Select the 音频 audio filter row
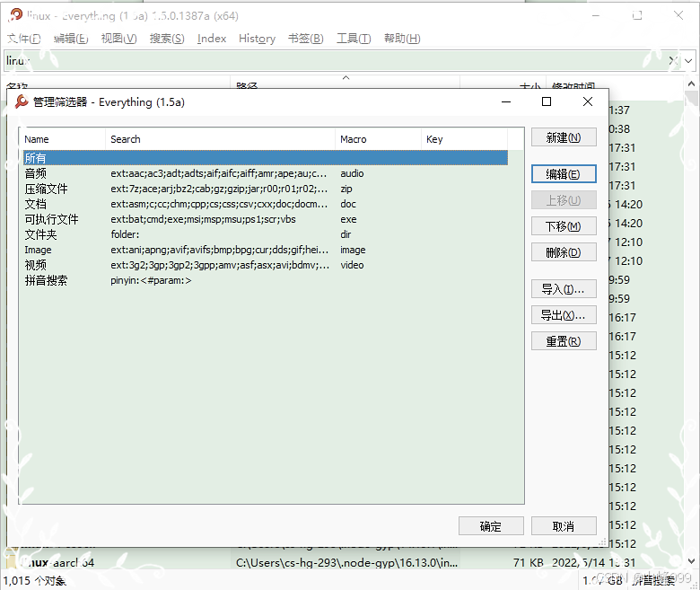700x590 pixels. point(265,173)
